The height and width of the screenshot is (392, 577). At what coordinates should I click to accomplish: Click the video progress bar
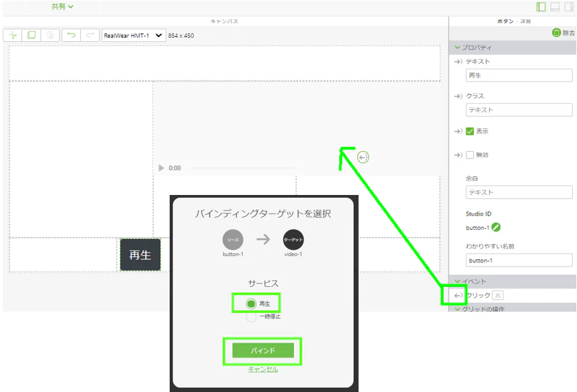[243, 168]
